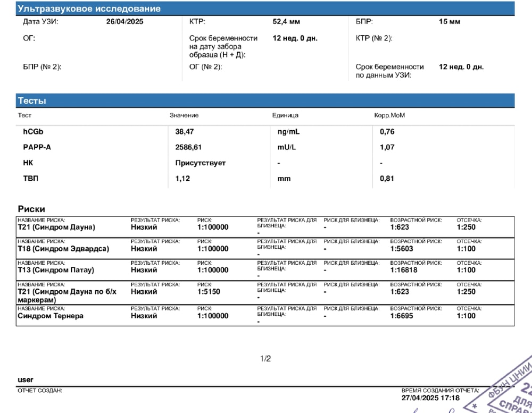Click the report creation time 27/04/2025 17:18

[430, 397]
